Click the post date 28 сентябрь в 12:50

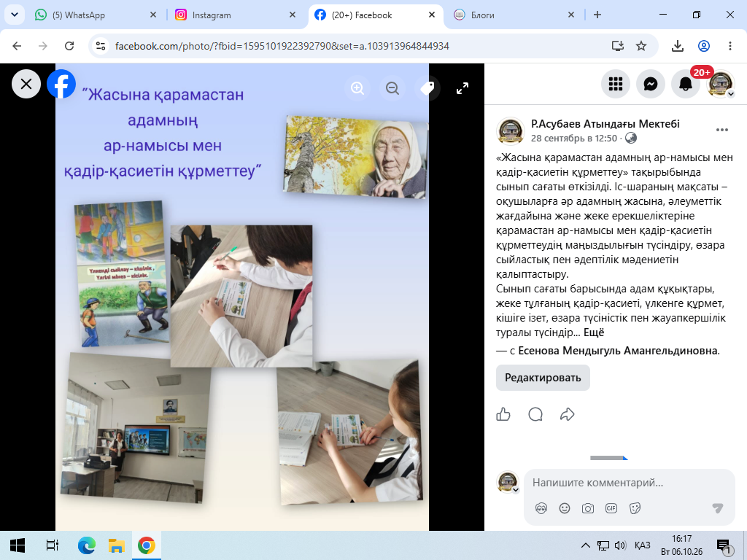click(573, 139)
